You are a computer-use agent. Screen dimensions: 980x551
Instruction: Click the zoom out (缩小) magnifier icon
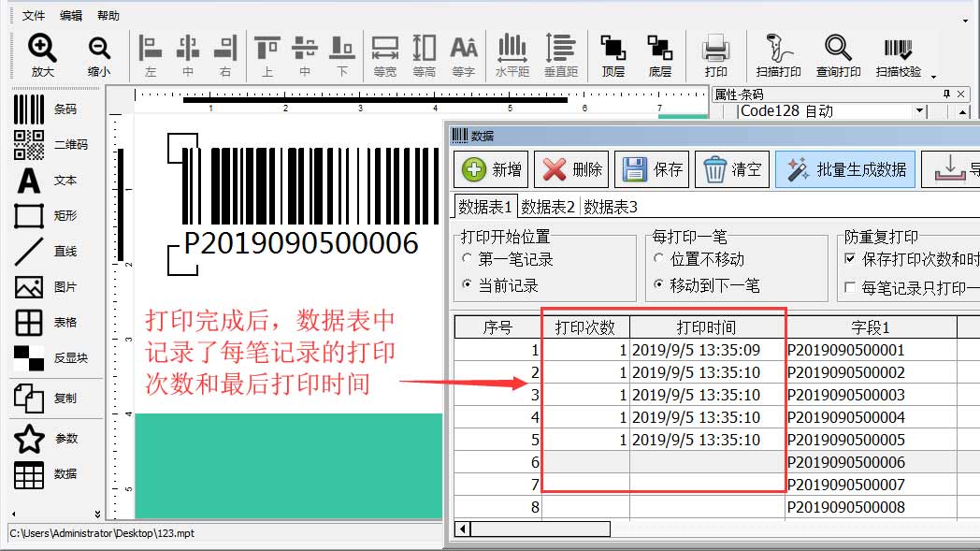(99, 48)
